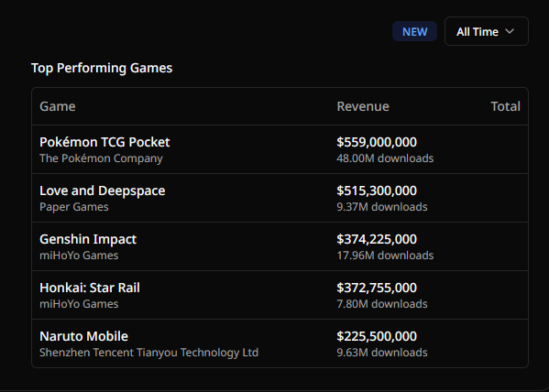Click miHoYo Games under Honkai: Star Rail
Viewport: 549px width, 392px height.
point(79,304)
